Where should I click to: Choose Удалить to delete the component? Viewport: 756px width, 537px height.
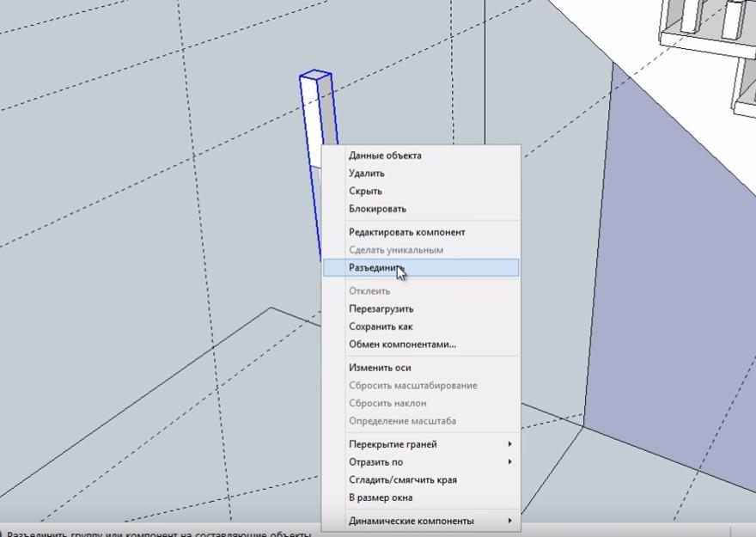coord(366,174)
